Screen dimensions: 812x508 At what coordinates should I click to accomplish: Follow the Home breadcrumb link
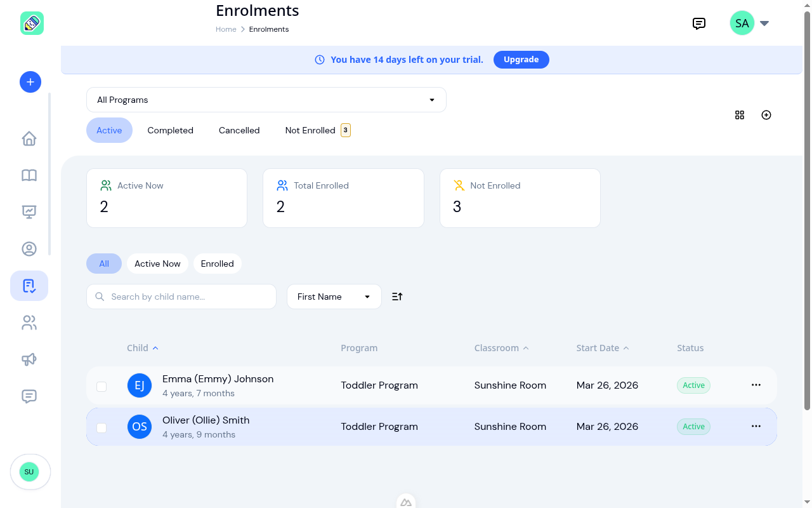pyautogui.click(x=226, y=29)
